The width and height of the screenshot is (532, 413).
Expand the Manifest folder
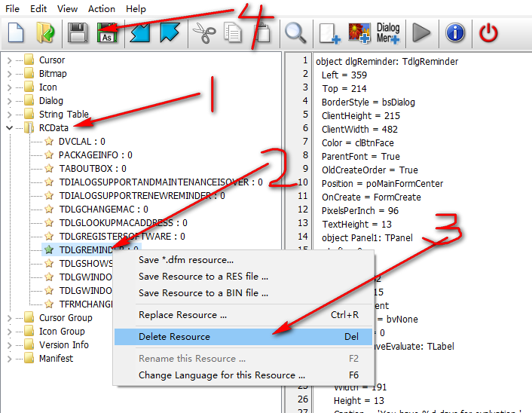click(x=10, y=359)
